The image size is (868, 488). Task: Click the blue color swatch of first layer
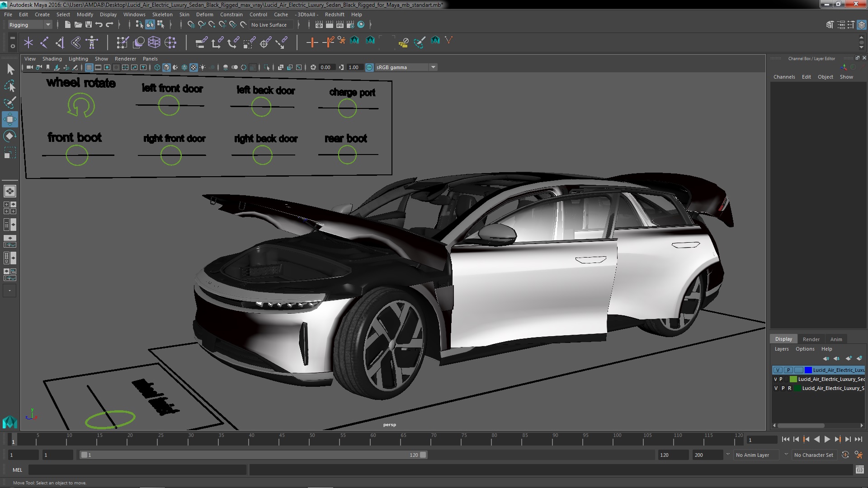tap(808, 370)
